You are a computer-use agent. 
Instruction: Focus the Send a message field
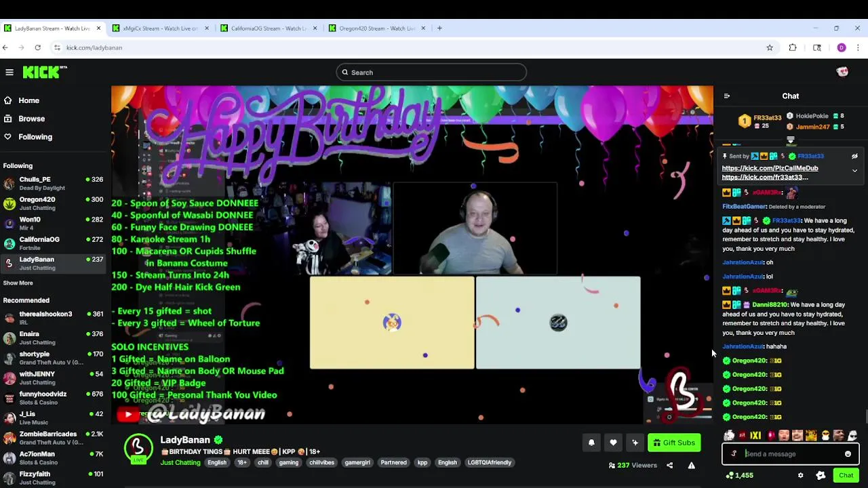[x=791, y=454]
